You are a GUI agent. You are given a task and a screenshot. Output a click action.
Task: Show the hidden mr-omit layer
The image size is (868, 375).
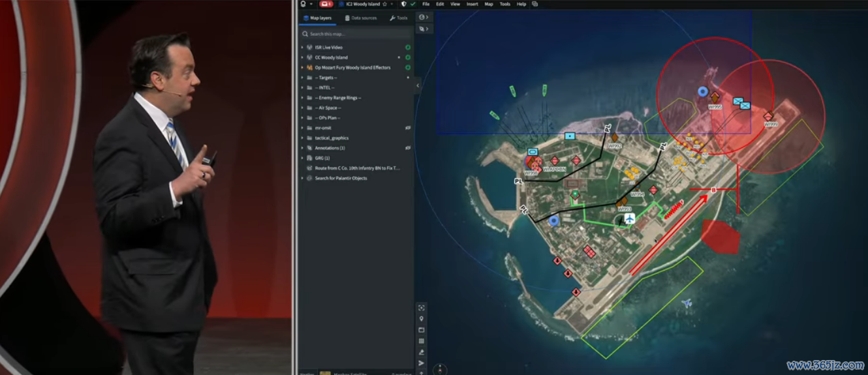click(408, 128)
